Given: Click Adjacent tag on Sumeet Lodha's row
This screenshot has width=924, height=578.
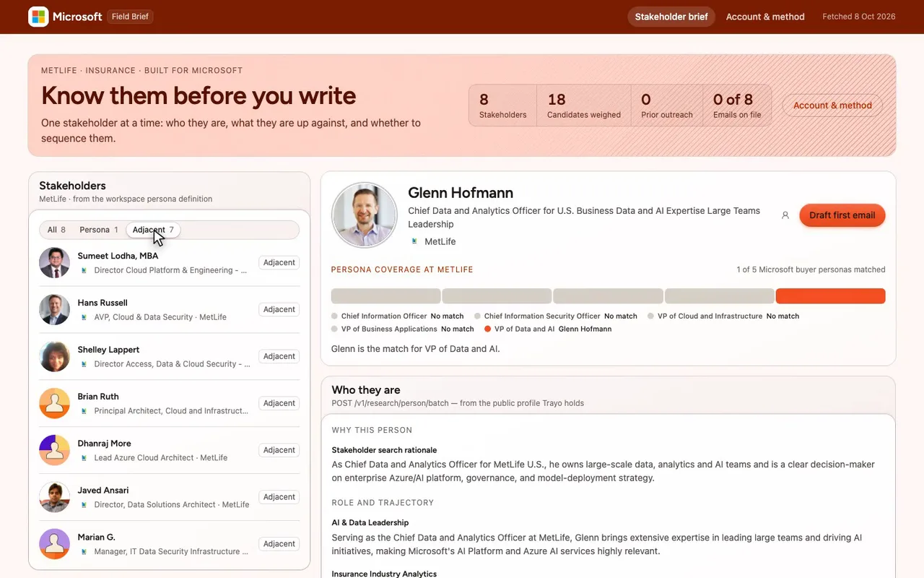Looking at the screenshot, I should point(279,263).
